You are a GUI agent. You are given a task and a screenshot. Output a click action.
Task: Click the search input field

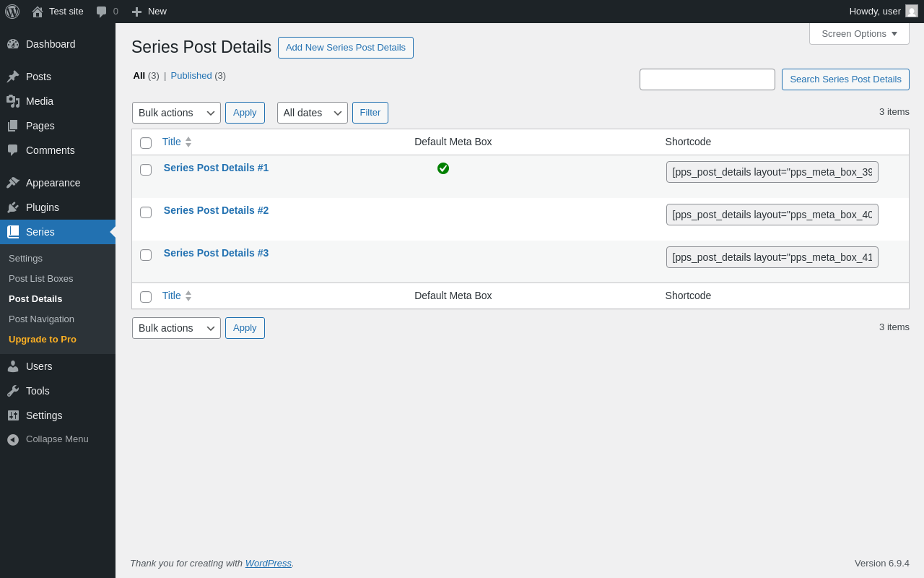(x=707, y=79)
